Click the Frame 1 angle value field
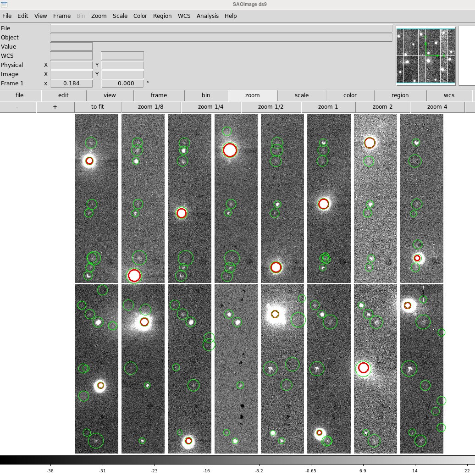 [x=122, y=83]
